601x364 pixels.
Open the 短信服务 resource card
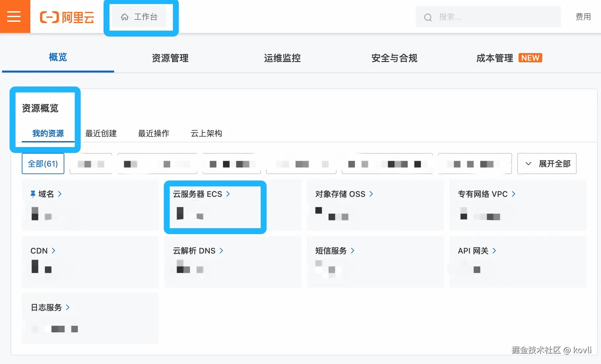pyautogui.click(x=375, y=262)
